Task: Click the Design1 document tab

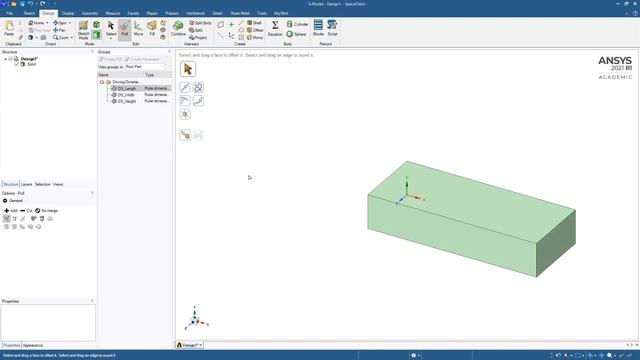Action: [x=190, y=345]
